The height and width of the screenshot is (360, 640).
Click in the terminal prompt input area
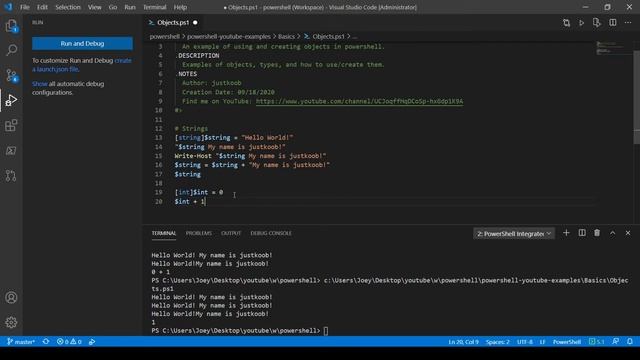(x=326, y=331)
